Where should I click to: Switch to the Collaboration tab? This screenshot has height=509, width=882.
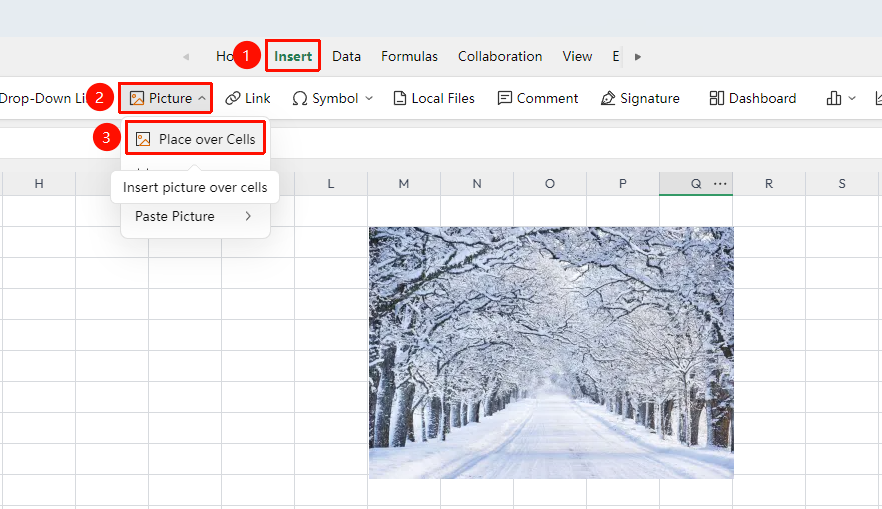pyautogui.click(x=500, y=56)
